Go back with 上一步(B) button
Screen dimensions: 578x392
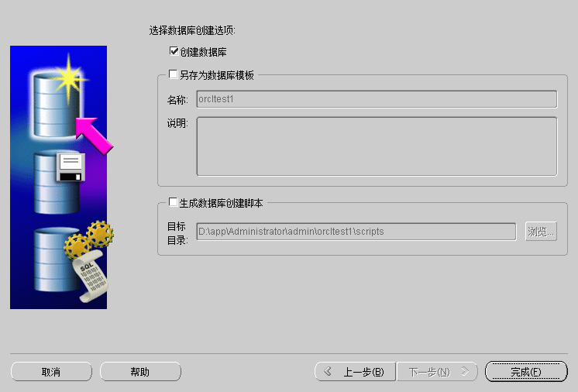pyautogui.click(x=355, y=372)
